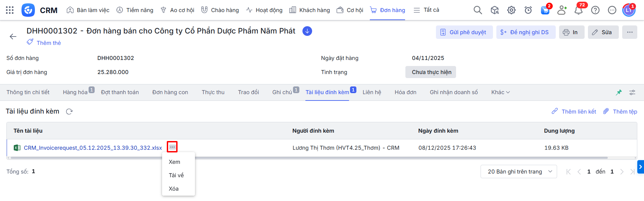Choose Xóa in the file menu

174,189
